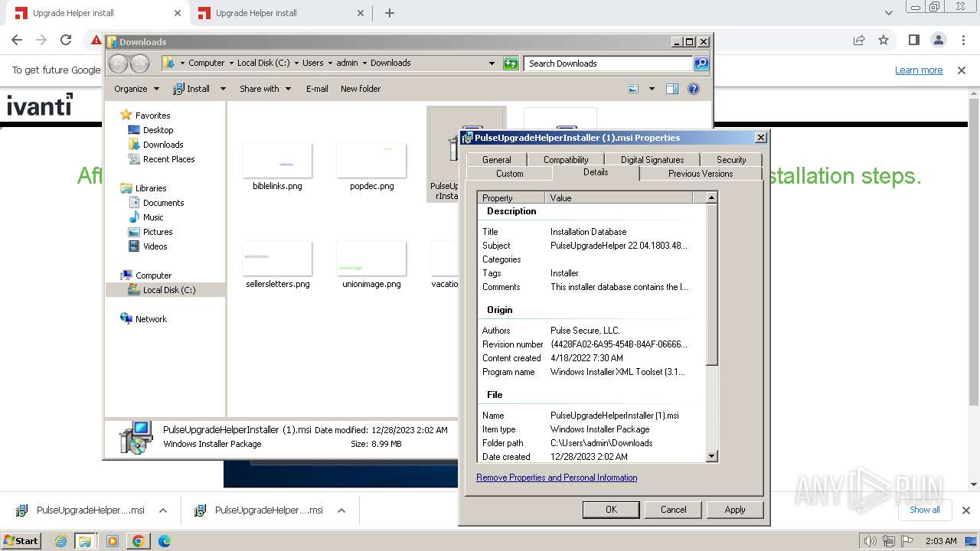Select sellersletters.png thumbnail
980x551 pixels.
[277, 259]
